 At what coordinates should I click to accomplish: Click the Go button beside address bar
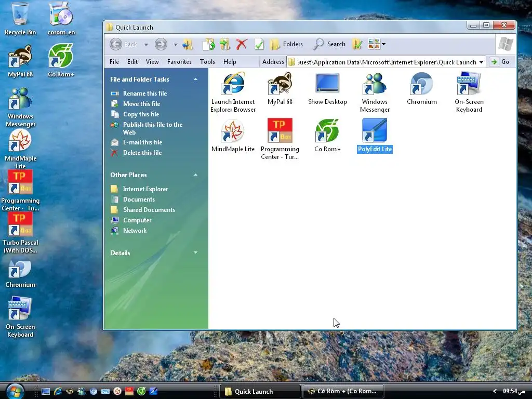[500, 62]
